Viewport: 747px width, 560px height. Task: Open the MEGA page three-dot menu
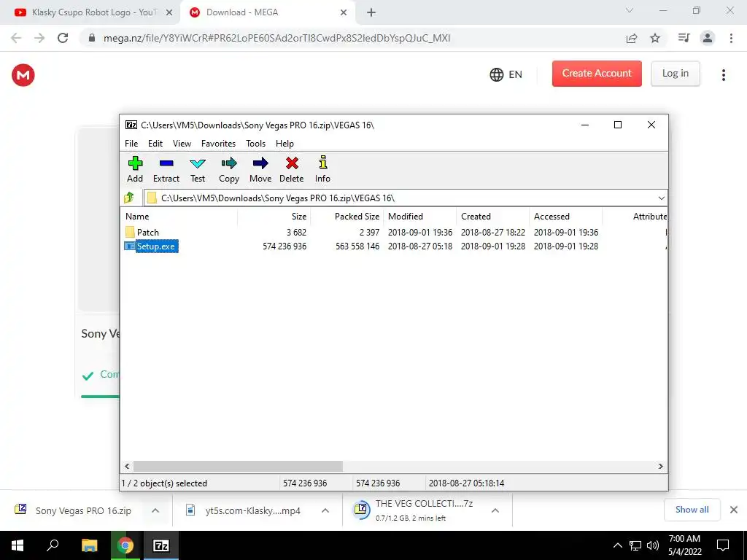coord(723,75)
